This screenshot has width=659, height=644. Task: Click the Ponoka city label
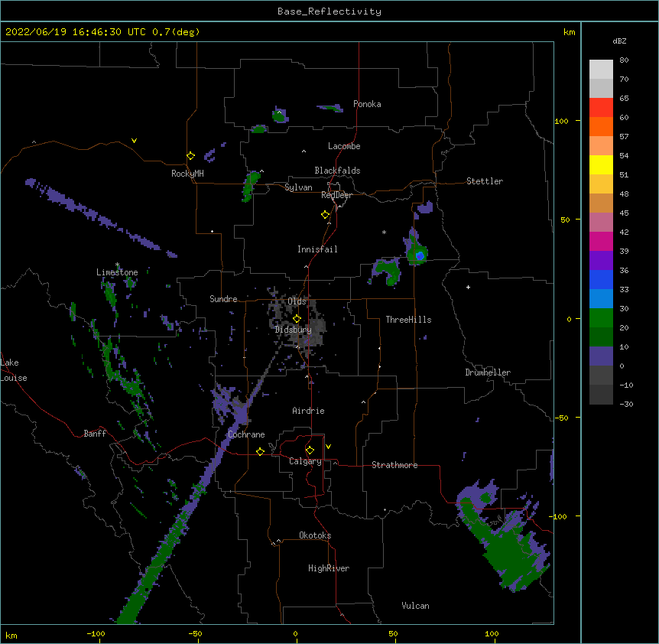pyautogui.click(x=367, y=104)
